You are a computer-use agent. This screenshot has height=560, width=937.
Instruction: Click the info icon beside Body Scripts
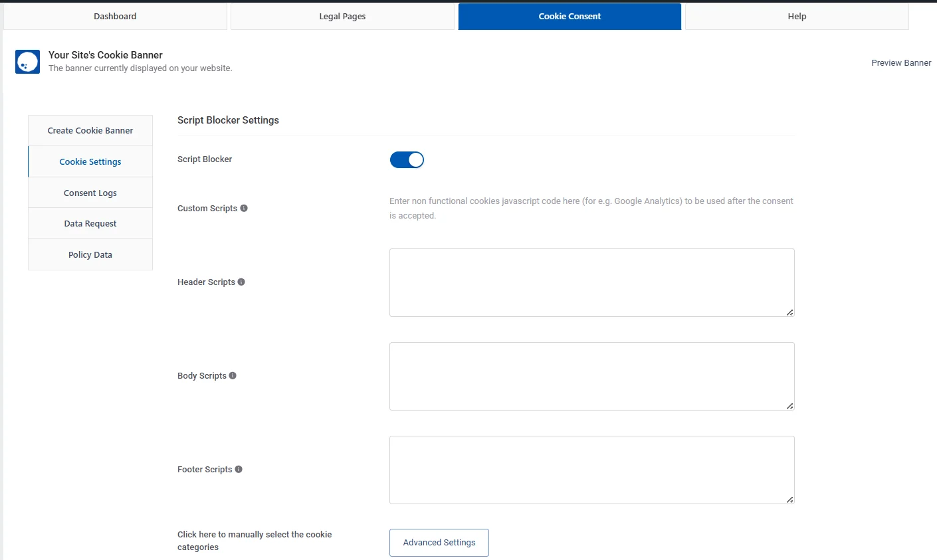(231, 375)
